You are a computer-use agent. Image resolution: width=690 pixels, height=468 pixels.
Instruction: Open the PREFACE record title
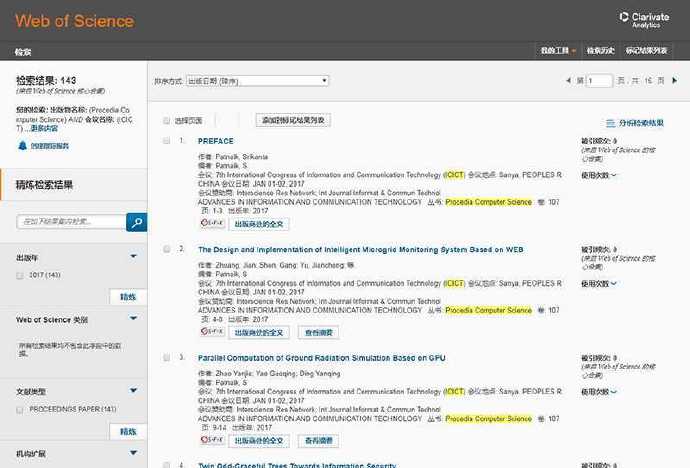216,141
